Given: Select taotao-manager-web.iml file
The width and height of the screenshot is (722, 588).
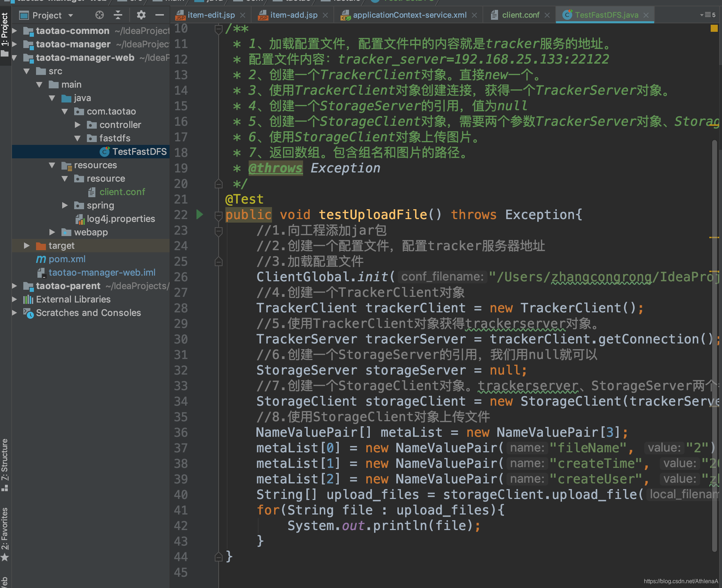Looking at the screenshot, I should click(102, 272).
